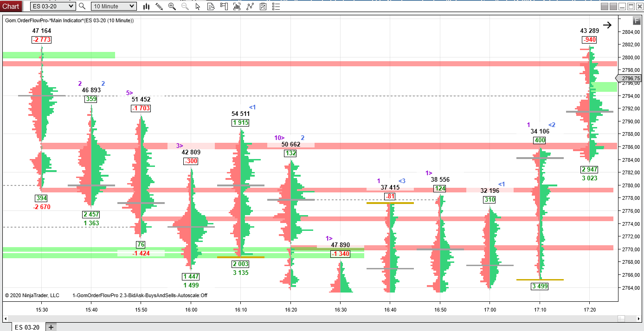Screen dimensions: 644x331
Task: Click the horizontal scrollbar thumb
Action: tap(622, 318)
